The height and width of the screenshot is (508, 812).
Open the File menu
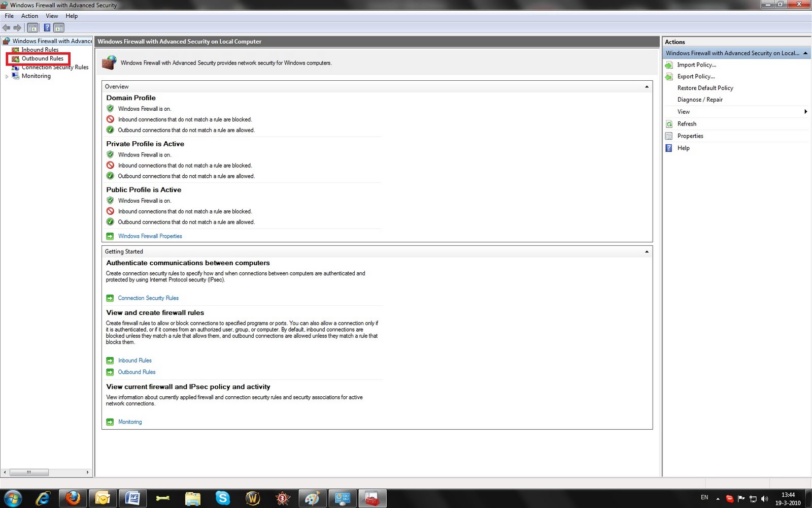[x=9, y=16]
